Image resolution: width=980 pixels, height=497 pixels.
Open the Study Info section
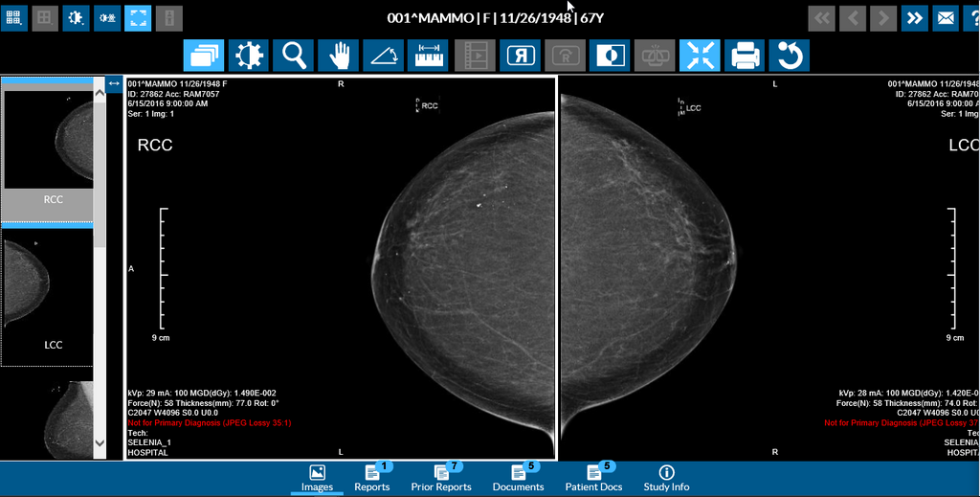coord(666,478)
